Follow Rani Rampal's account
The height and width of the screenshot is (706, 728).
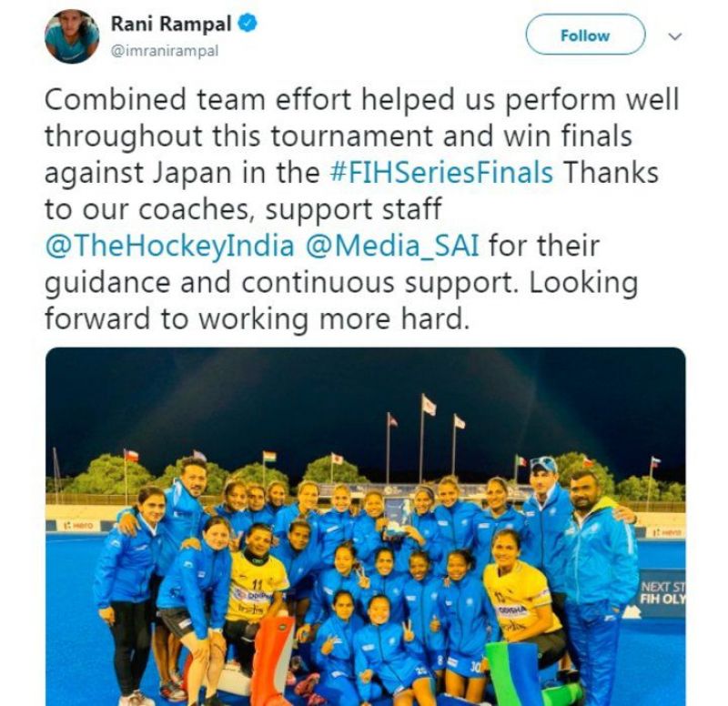pyautogui.click(x=585, y=35)
